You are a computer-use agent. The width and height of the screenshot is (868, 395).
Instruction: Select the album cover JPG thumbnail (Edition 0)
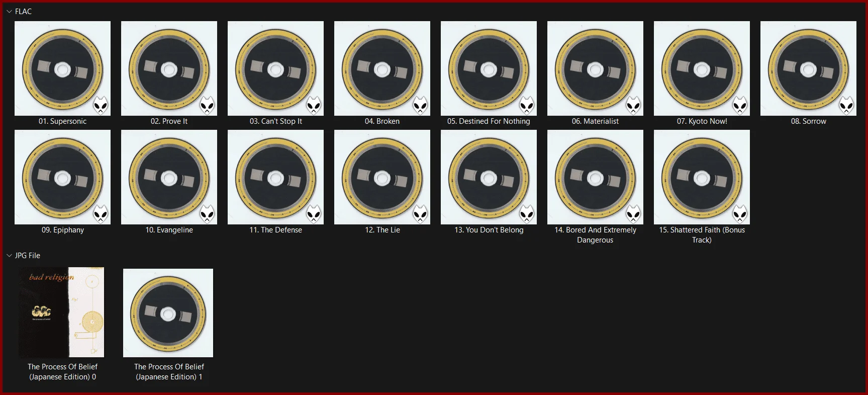62,312
